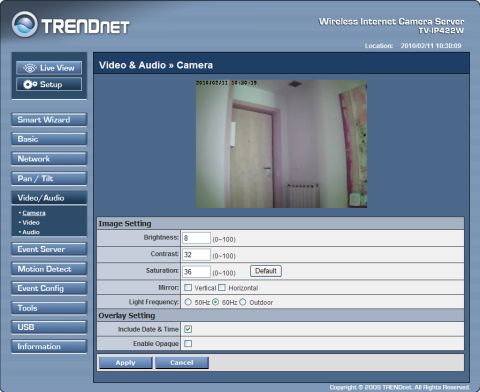Open the Audio submenu link

click(31, 232)
